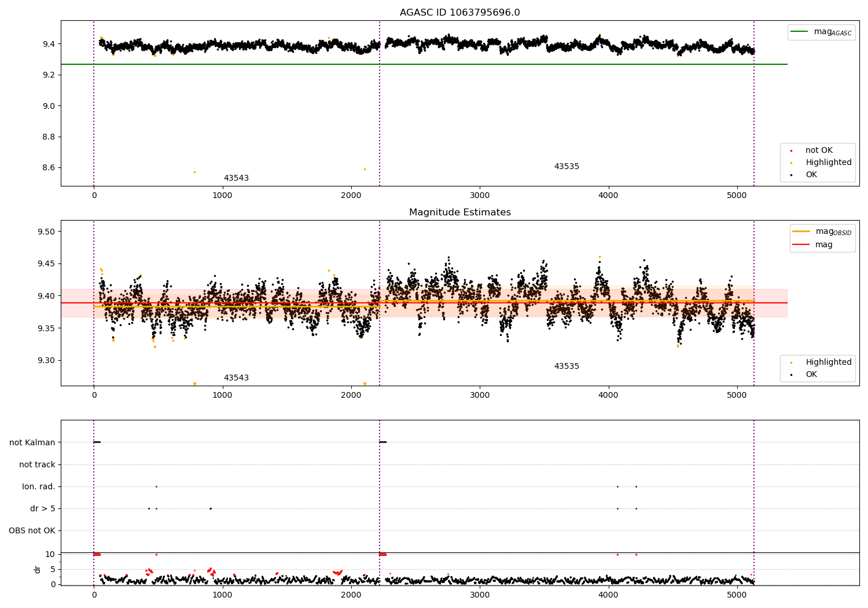
Task: Click x-tick "2000" under the middle plot
Action: click(x=351, y=395)
